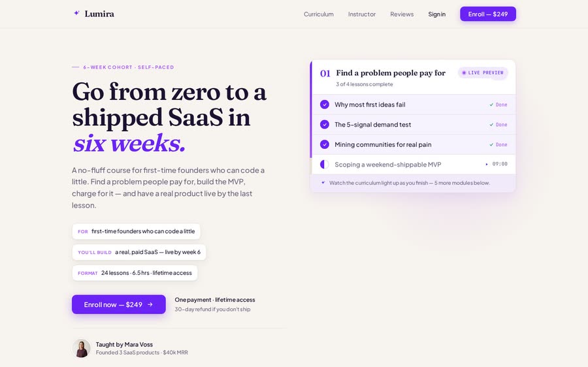
Task: Click the Lumira sparkle logo icon
Action: (x=76, y=13)
